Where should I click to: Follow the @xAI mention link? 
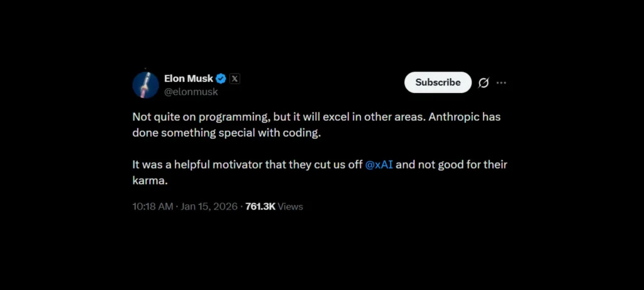tap(379, 165)
